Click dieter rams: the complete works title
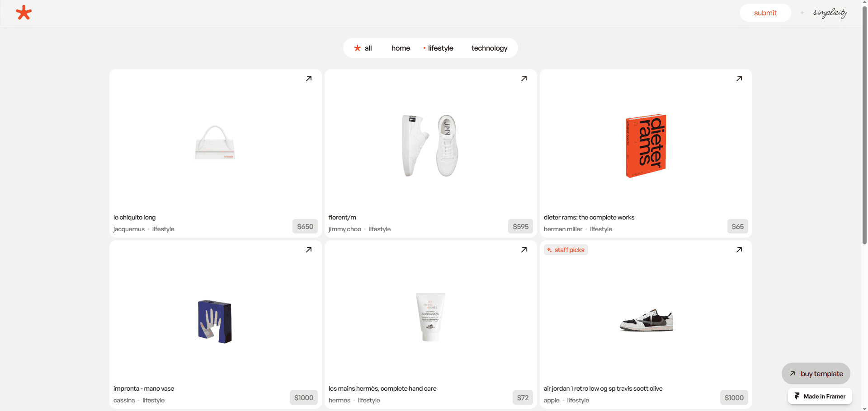Image resolution: width=868 pixels, height=411 pixels. [x=589, y=217]
